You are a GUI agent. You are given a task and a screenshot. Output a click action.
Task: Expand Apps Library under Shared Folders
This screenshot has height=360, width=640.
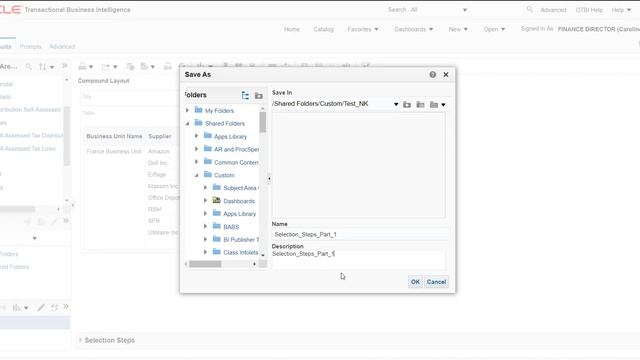pyautogui.click(x=196, y=136)
